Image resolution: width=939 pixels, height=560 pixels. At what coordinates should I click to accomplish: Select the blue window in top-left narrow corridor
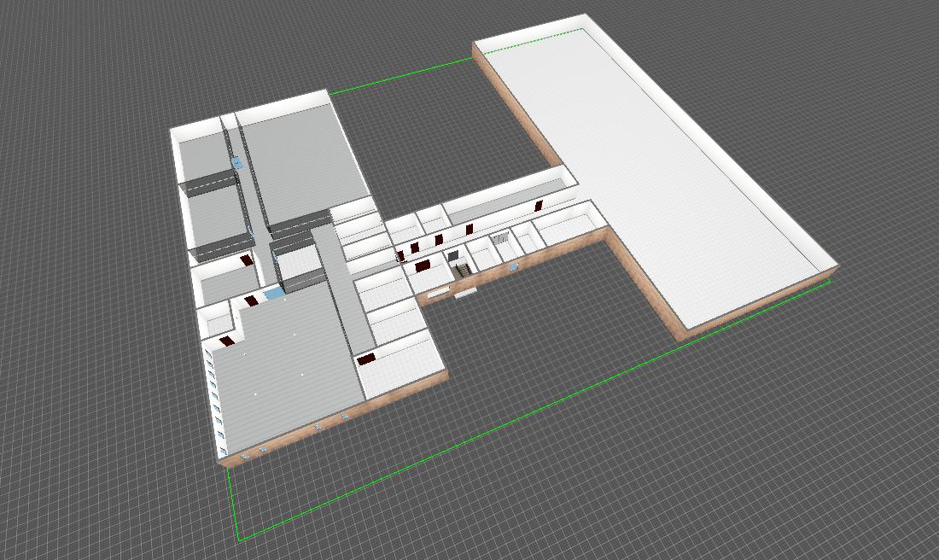pos(237,161)
